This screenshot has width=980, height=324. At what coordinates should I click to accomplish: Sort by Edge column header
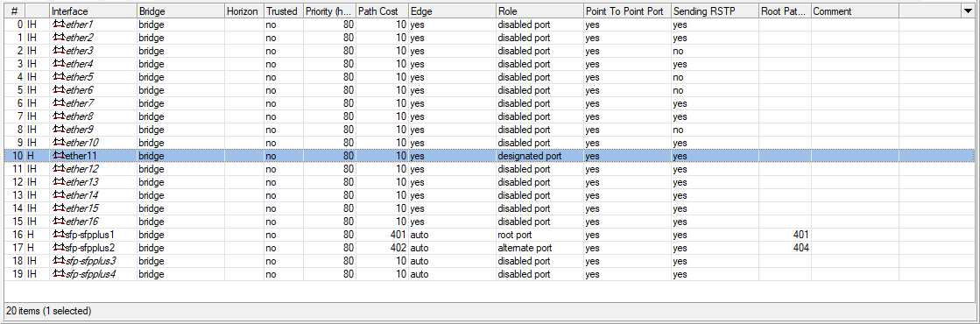tap(452, 11)
